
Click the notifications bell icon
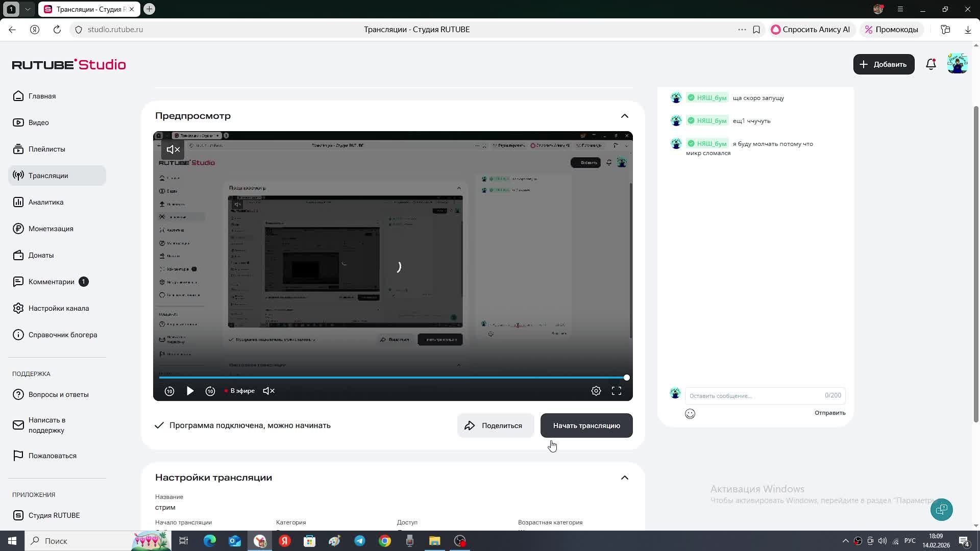(930, 64)
